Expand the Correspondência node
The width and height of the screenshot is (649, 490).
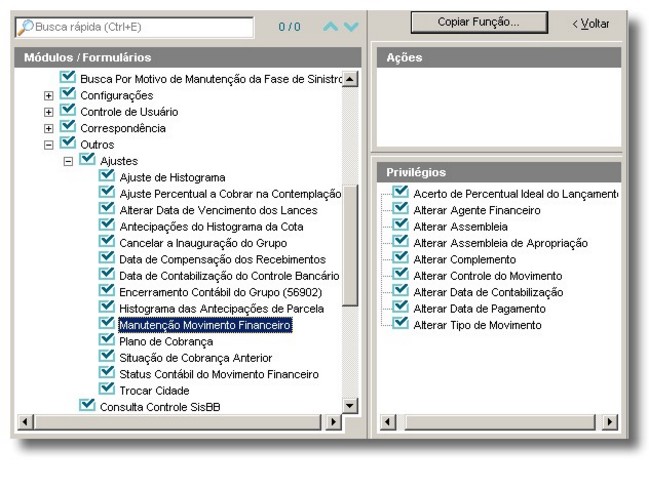[48, 128]
